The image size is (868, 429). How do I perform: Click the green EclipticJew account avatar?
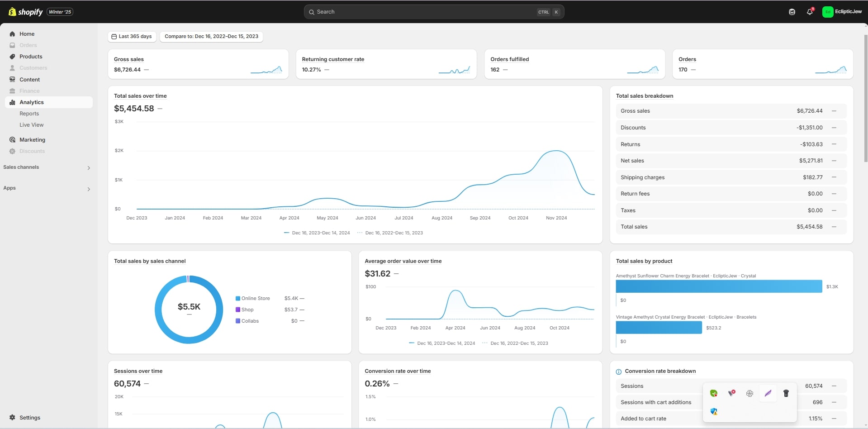[827, 12]
